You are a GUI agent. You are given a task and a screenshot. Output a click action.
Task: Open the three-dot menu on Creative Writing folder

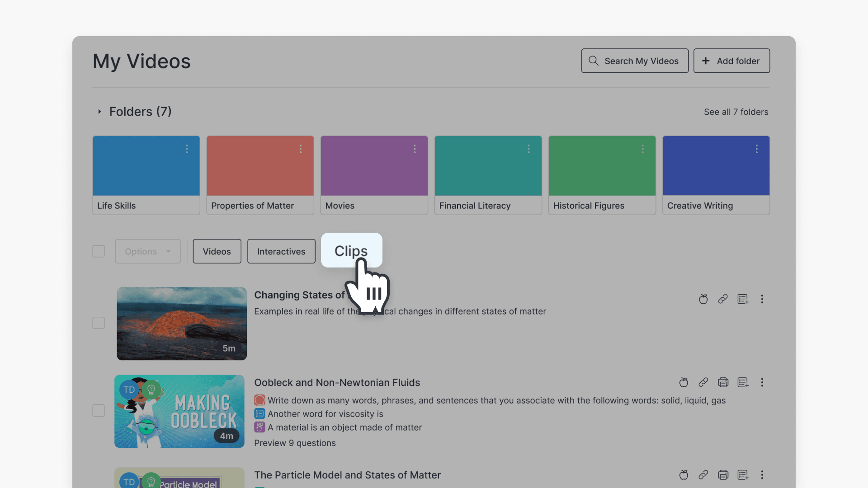coord(757,149)
